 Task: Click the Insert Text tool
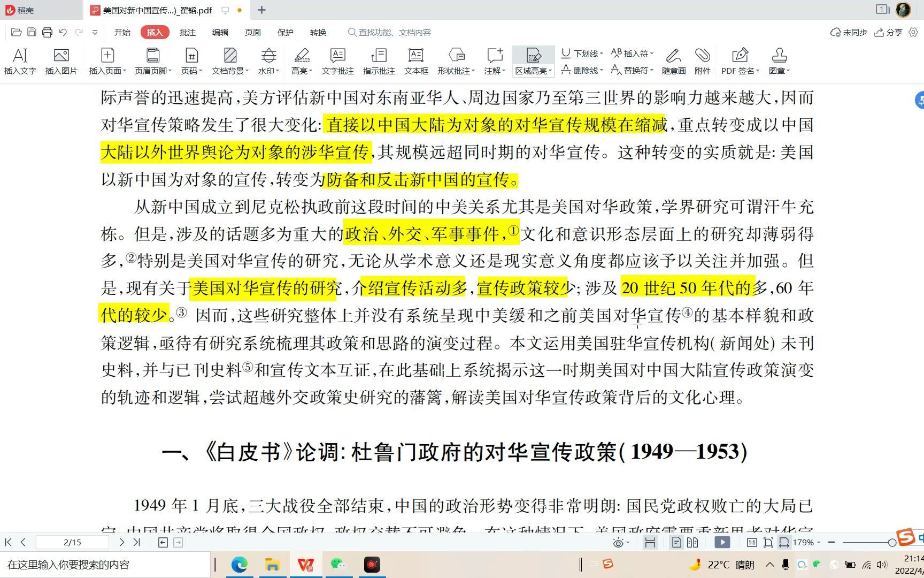tap(20, 61)
